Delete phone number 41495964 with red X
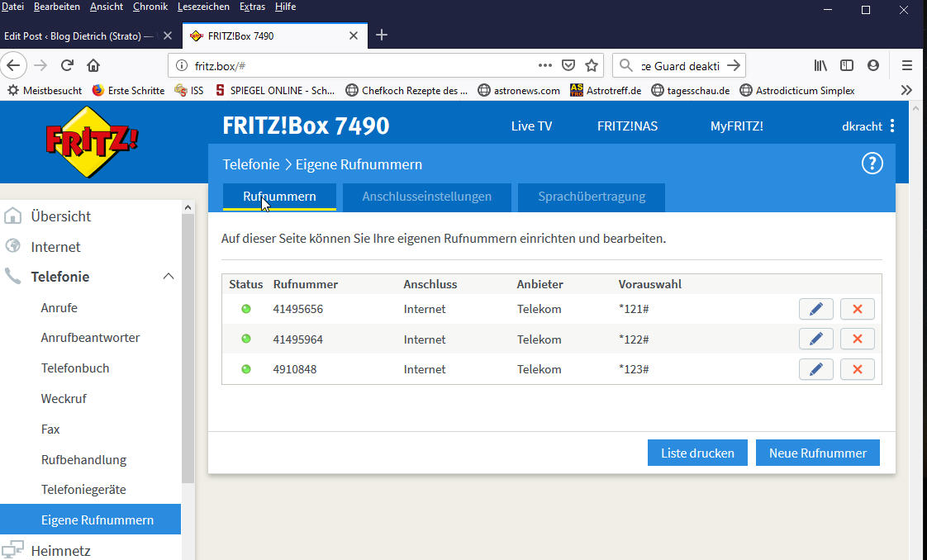Image resolution: width=927 pixels, height=560 pixels. (857, 339)
